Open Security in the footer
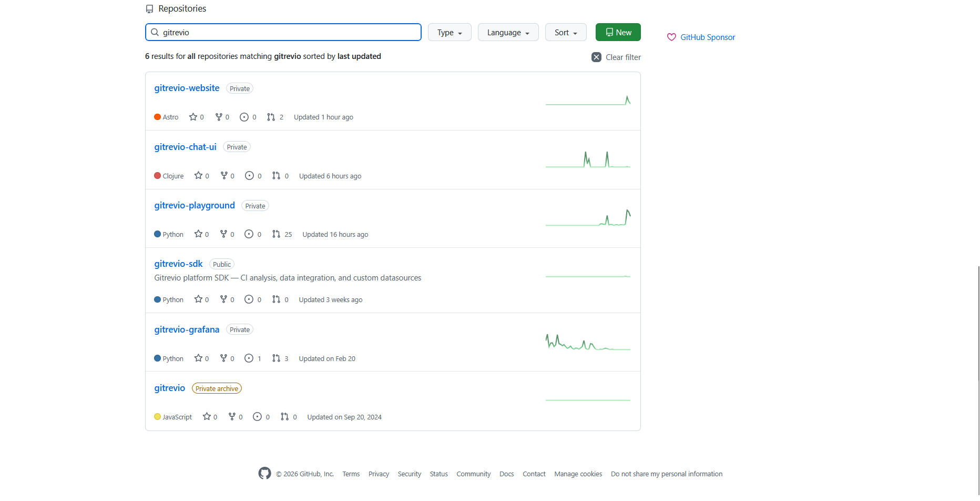This screenshot has width=980, height=501. [410, 474]
